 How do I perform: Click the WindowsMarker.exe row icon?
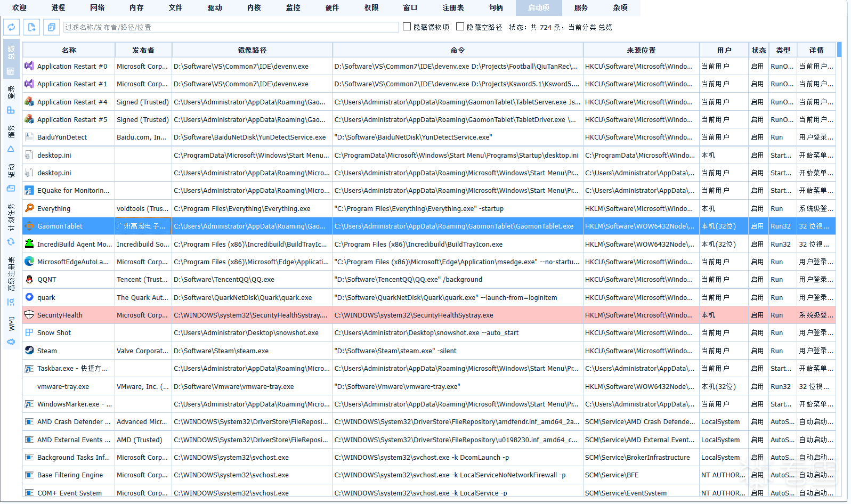(29, 404)
